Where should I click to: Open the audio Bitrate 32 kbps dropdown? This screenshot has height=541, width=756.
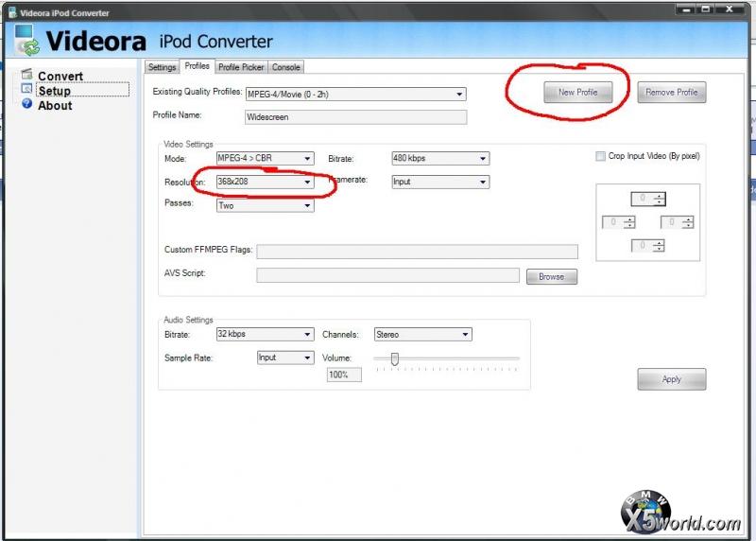pyautogui.click(x=266, y=334)
